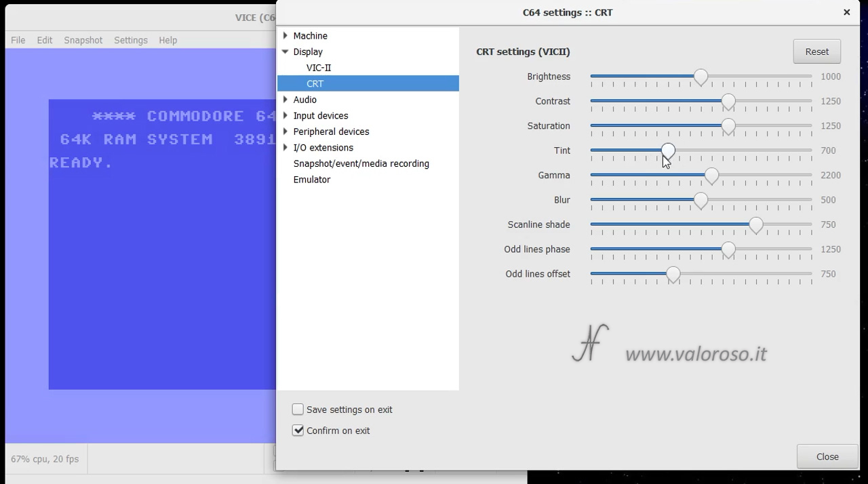
Task: Disable Confirm on exit
Action: (298, 430)
